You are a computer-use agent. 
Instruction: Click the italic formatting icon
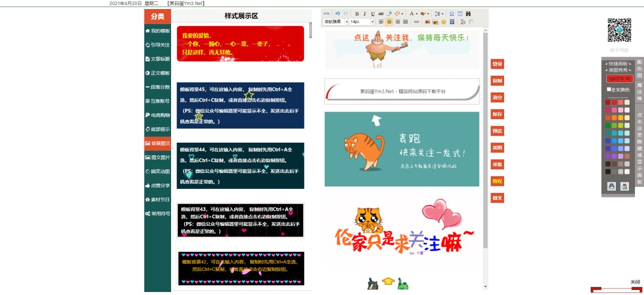pos(365,14)
